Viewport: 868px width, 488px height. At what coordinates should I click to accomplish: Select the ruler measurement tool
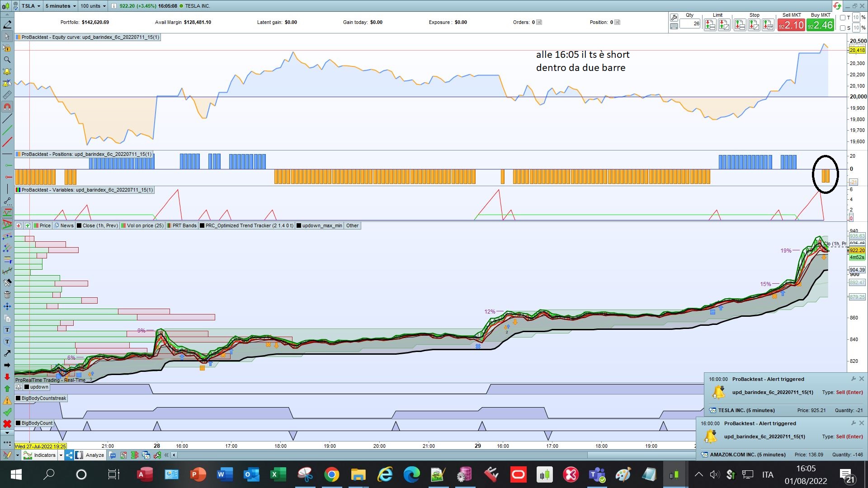coord(7,95)
